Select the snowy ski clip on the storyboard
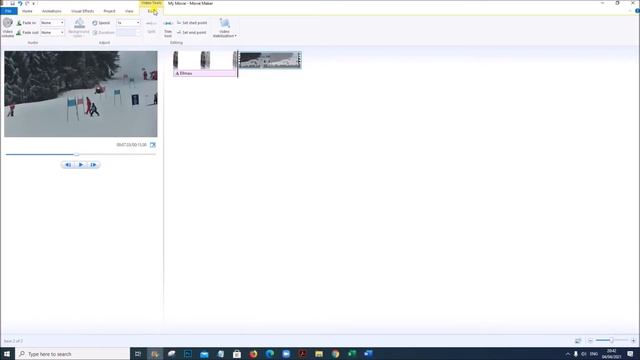This screenshot has height=360, width=640. pos(270,60)
